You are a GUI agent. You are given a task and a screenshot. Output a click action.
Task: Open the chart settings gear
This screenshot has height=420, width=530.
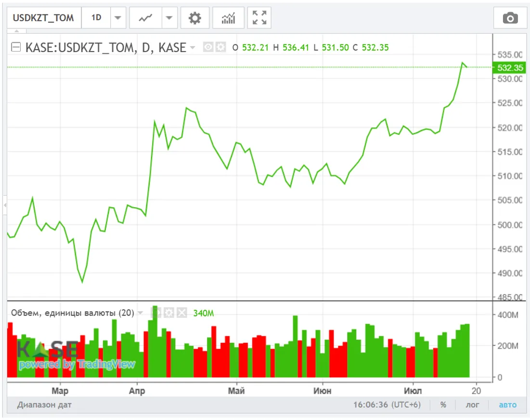pos(194,18)
